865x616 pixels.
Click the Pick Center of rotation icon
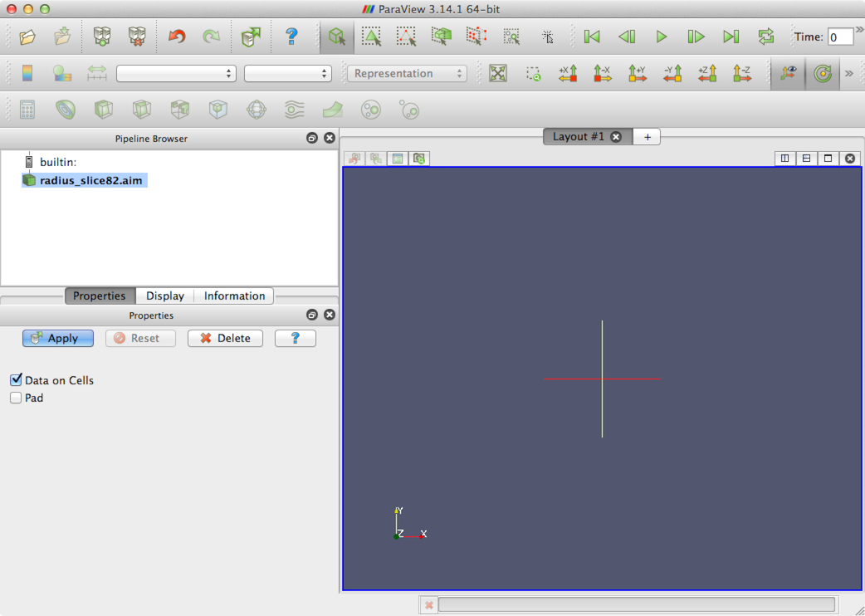coord(547,37)
